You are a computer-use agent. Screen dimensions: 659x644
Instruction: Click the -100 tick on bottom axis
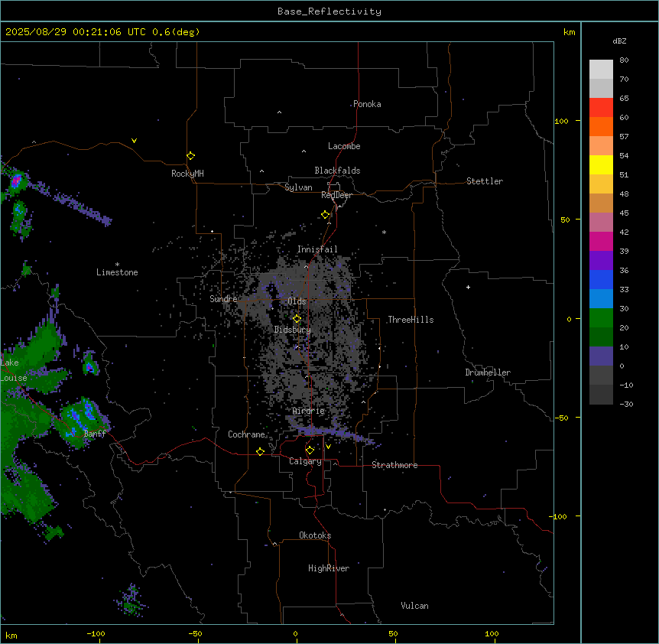[96, 633]
